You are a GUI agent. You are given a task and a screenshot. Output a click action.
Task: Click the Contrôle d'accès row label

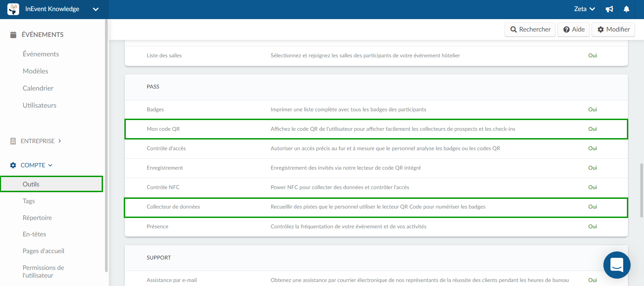166,149
